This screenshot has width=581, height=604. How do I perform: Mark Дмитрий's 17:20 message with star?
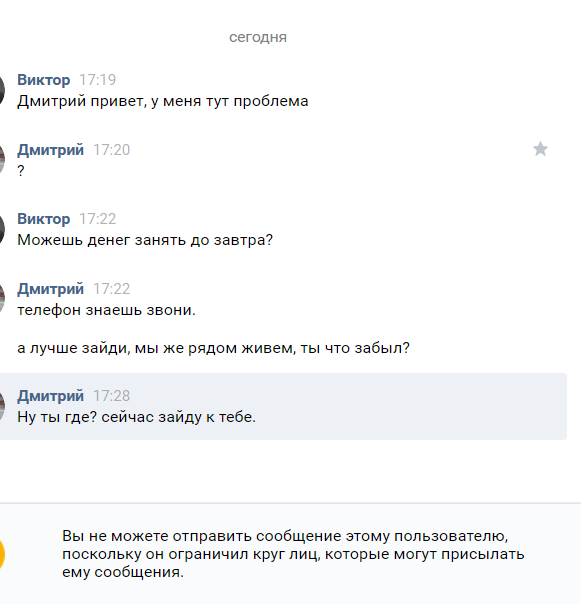(540, 149)
